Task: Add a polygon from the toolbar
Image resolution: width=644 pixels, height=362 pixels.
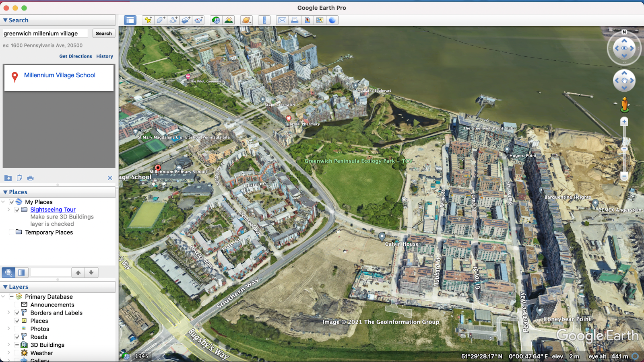Action: [161, 20]
